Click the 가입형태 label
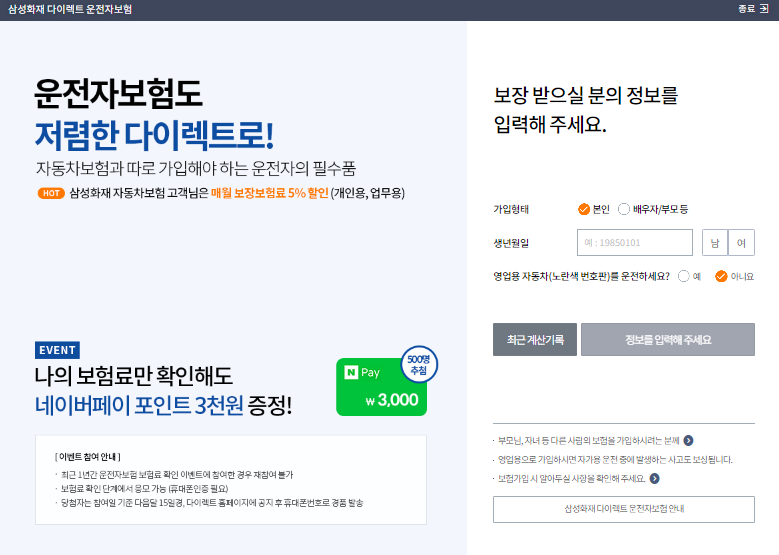This screenshot has height=555, width=779. (x=511, y=210)
